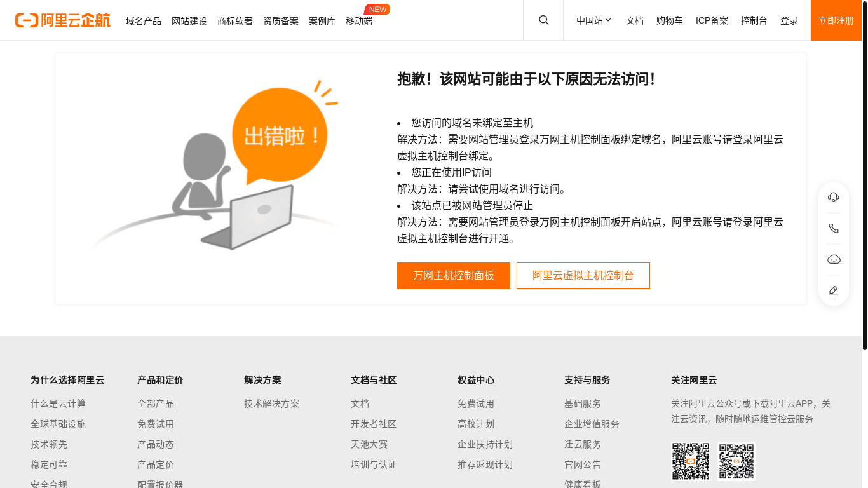Open the 资质备案 menu
The height and width of the screenshot is (488, 868).
click(281, 21)
